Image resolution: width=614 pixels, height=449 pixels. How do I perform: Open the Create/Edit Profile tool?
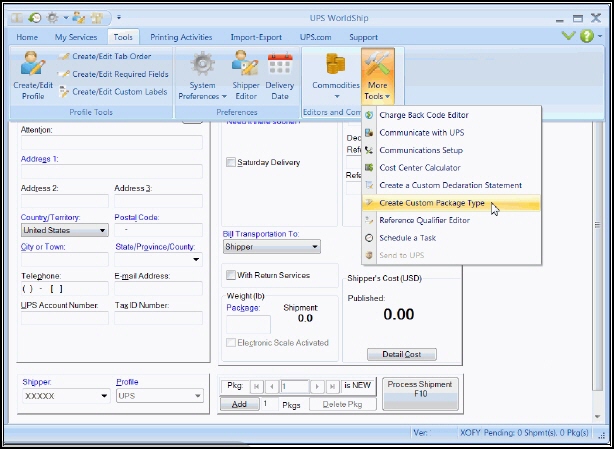pos(33,75)
